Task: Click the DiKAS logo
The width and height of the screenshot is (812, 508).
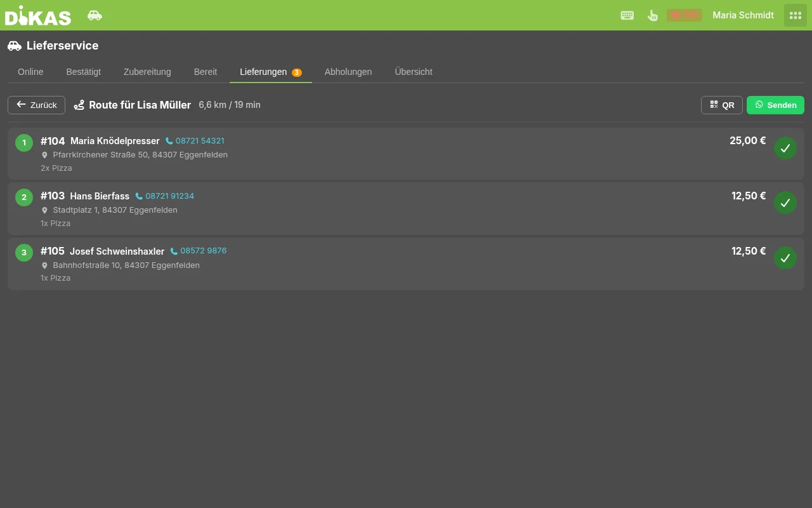Action: pyautogui.click(x=38, y=15)
